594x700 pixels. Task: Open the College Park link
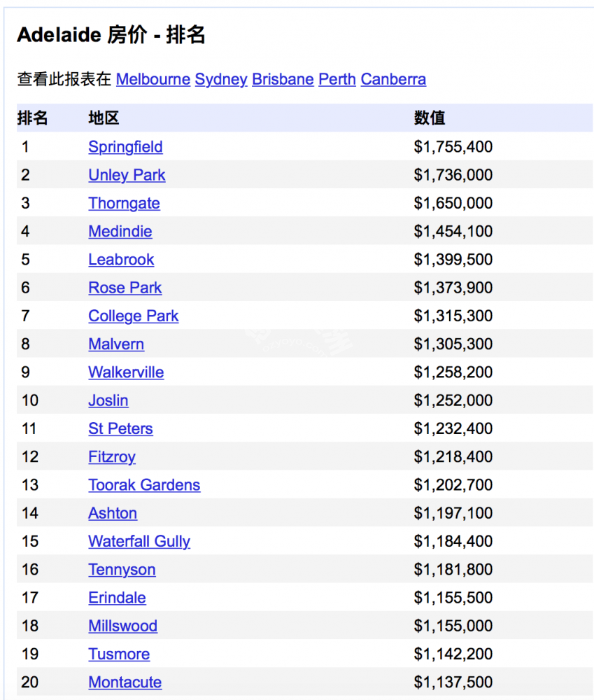pos(133,316)
